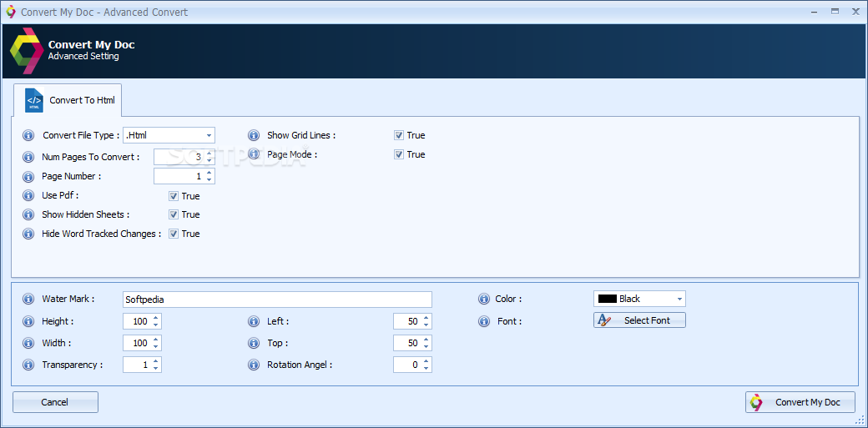
Task: Click the Water Mark text field
Action: 277,300
